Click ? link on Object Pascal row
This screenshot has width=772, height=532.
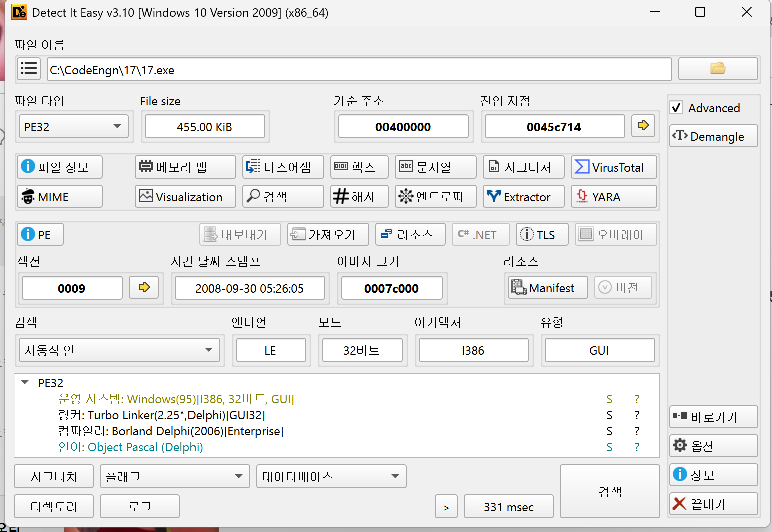pyautogui.click(x=637, y=447)
